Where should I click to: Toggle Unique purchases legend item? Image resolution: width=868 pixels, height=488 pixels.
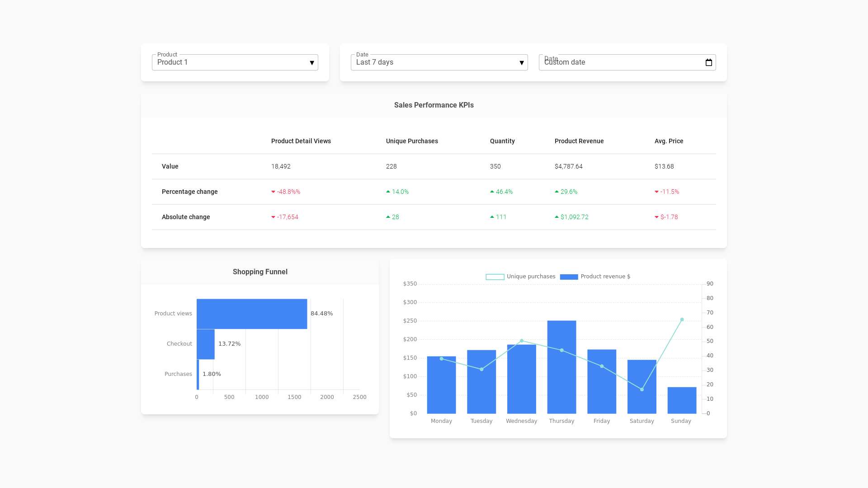pyautogui.click(x=531, y=277)
